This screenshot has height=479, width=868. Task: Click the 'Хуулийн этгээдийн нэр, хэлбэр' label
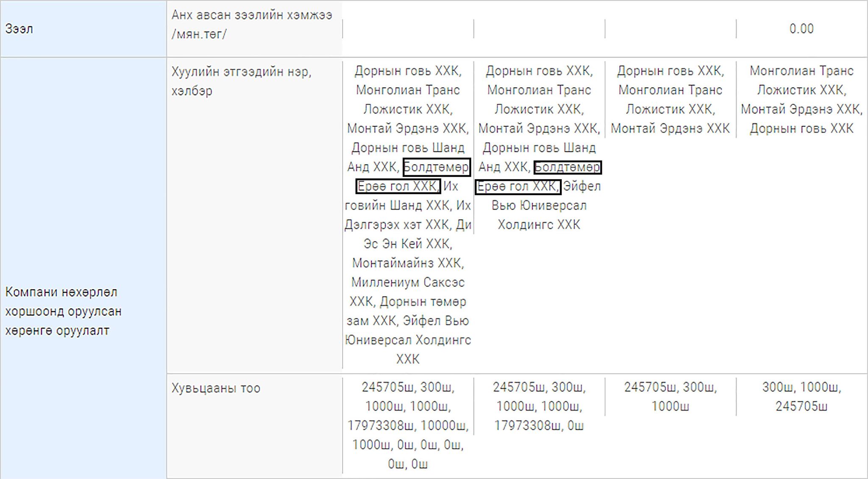coord(242,81)
